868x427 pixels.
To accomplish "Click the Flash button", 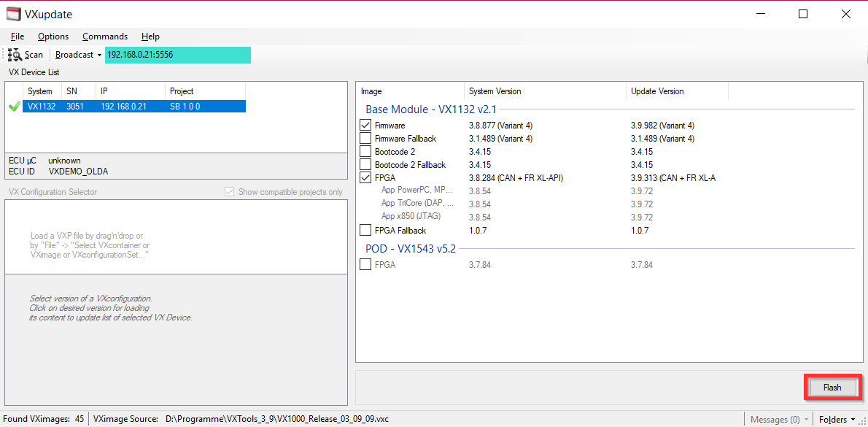I will (832, 388).
